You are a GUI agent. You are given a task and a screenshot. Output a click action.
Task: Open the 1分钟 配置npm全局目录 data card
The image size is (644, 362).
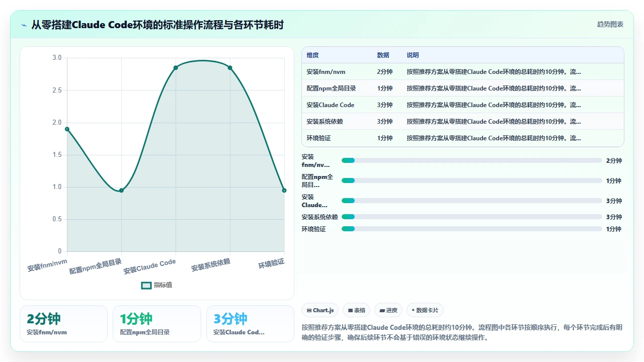157,324
